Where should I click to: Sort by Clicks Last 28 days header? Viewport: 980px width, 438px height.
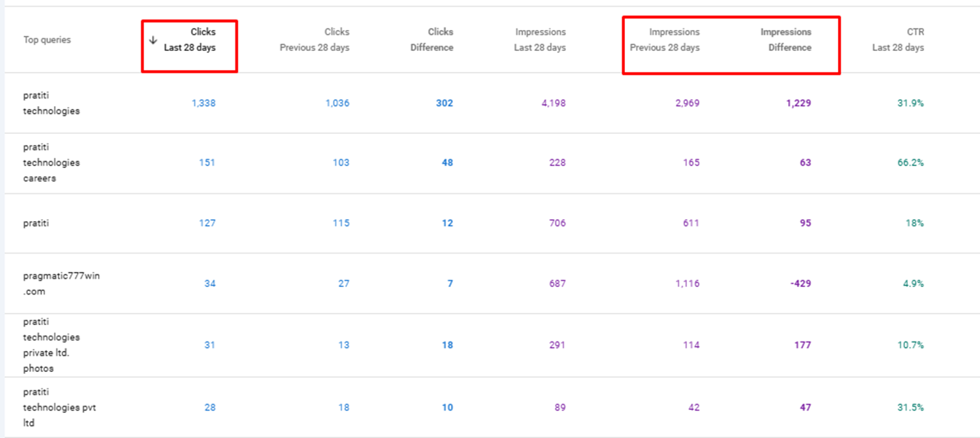pos(190,40)
